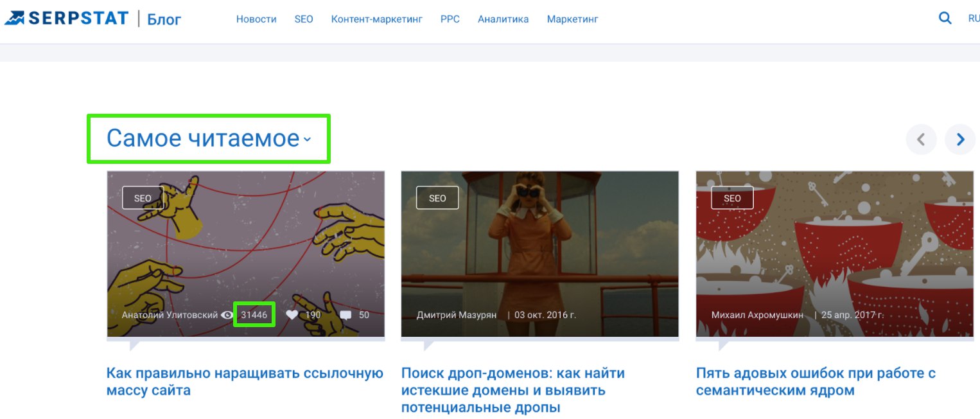Open the red pots thumbnail
980x419 pixels.
(x=835, y=254)
